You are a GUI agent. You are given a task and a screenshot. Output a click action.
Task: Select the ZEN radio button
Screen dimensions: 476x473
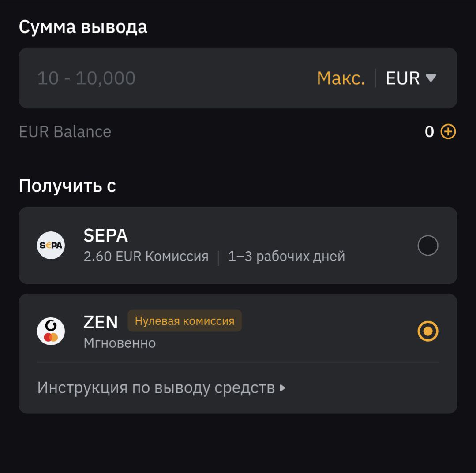[x=428, y=331]
